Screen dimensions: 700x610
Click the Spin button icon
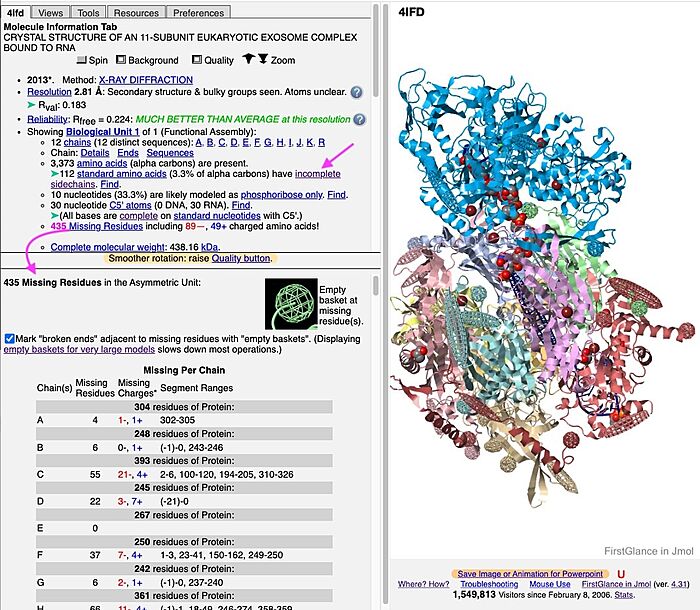click(x=83, y=61)
